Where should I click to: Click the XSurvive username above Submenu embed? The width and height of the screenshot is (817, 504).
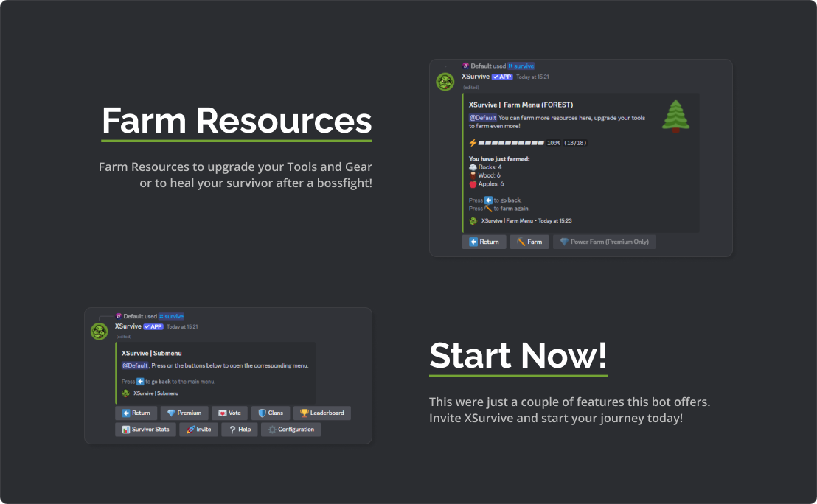[x=128, y=326]
